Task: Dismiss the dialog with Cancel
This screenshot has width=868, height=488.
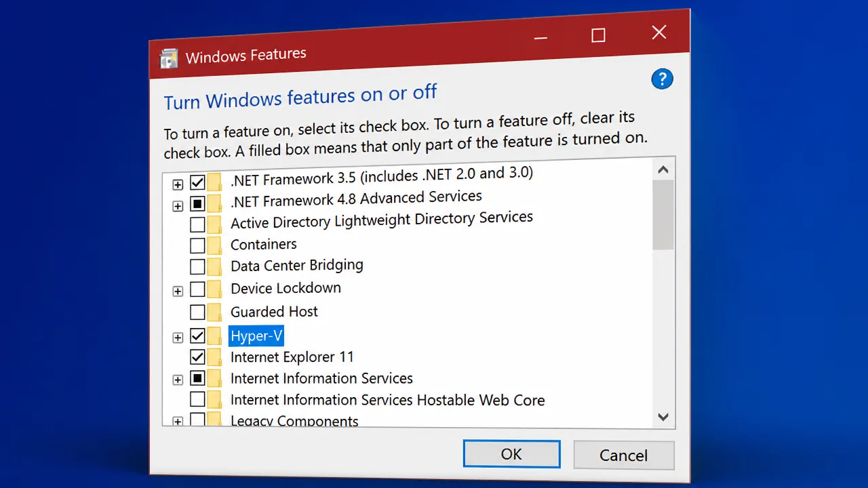Action: click(x=624, y=455)
